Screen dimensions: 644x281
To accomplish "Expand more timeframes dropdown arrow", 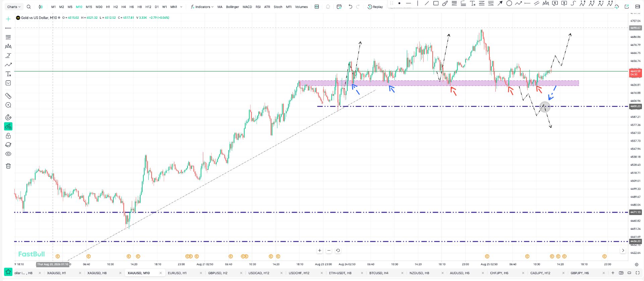I will [x=181, y=7].
